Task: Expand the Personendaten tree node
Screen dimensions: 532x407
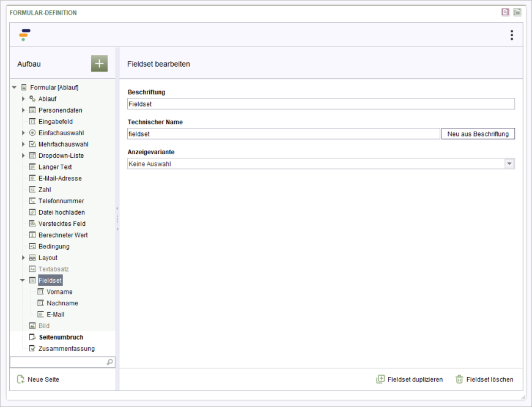Action: [24, 110]
